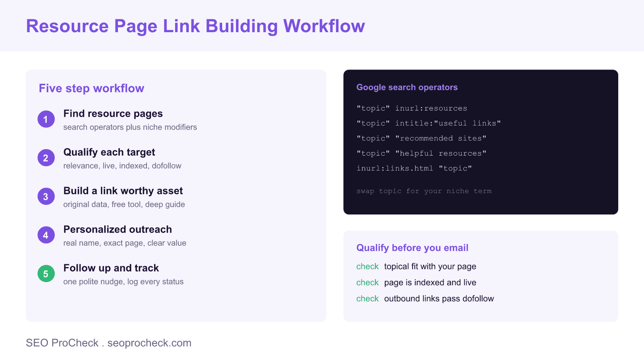Click 'swap topic for your niche term' note
644x362 pixels.
(424, 191)
